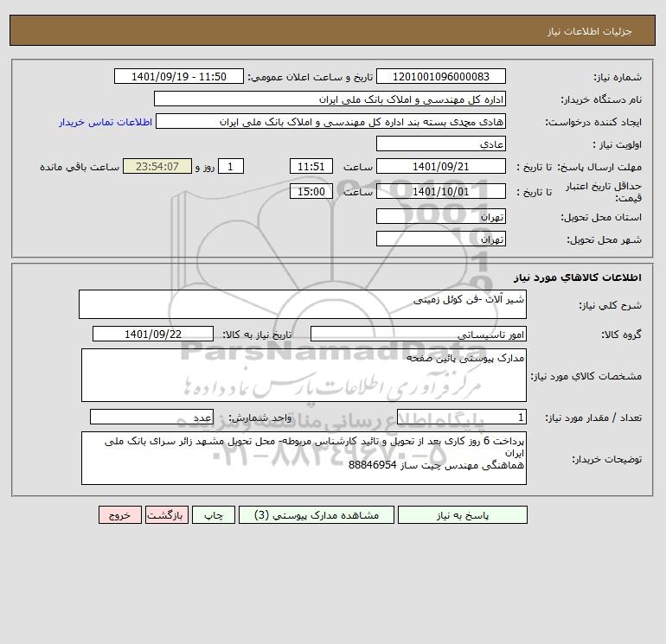Screen dimensions: 666x644
Task: Open اطلاعات تماس خریدار link
Action: [x=106, y=122]
